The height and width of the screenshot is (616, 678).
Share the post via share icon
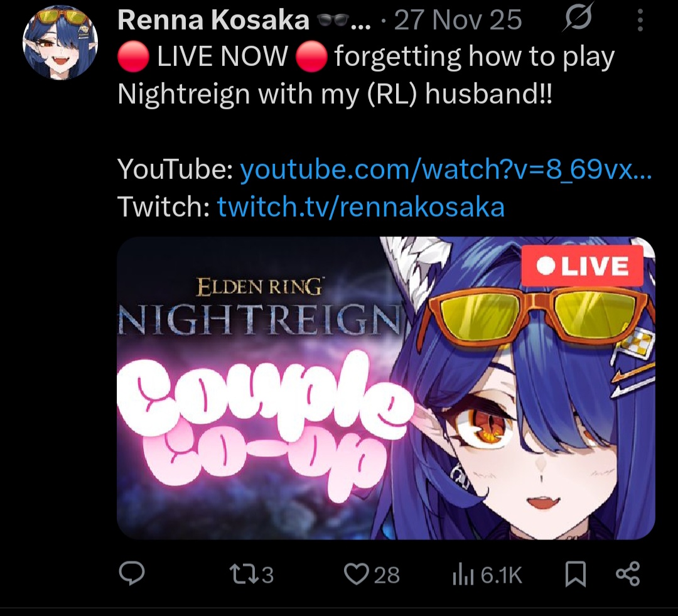pos(627,574)
